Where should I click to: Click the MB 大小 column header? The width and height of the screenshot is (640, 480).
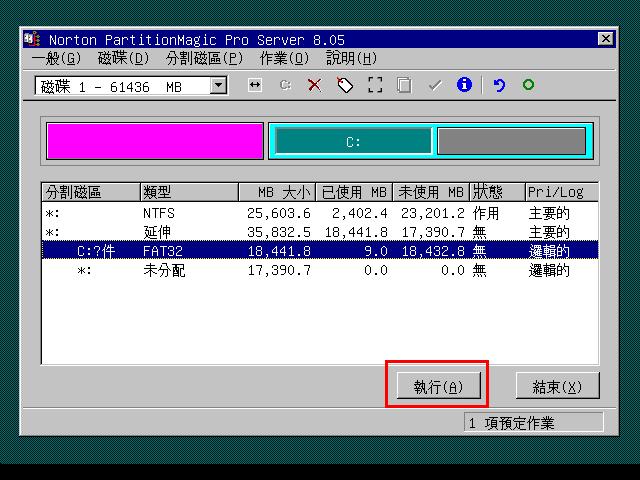tap(277, 192)
